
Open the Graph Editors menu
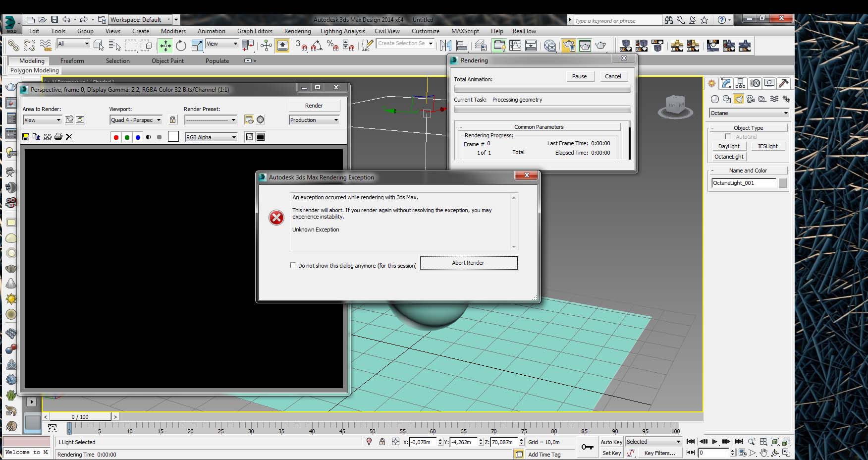(255, 31)
